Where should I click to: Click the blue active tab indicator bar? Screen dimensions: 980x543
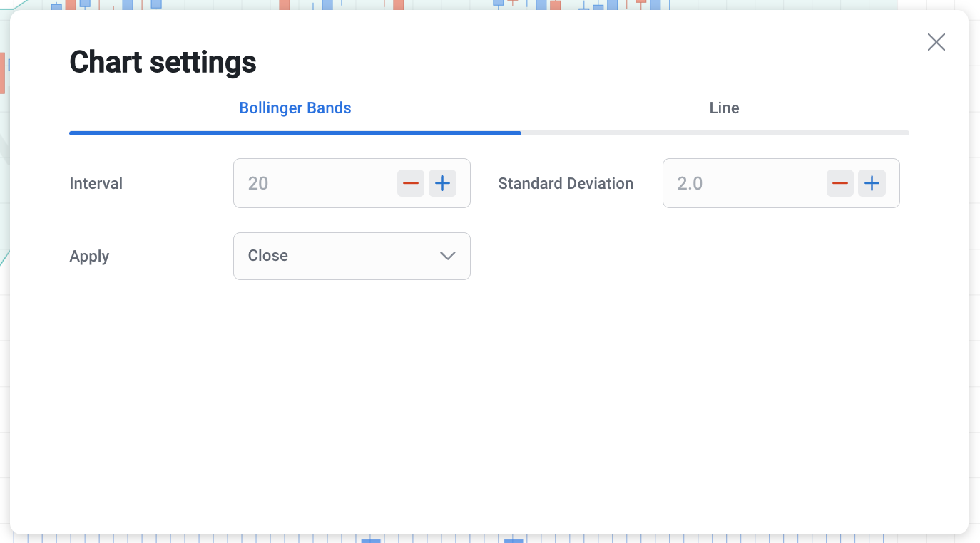[x=295, y=133]
